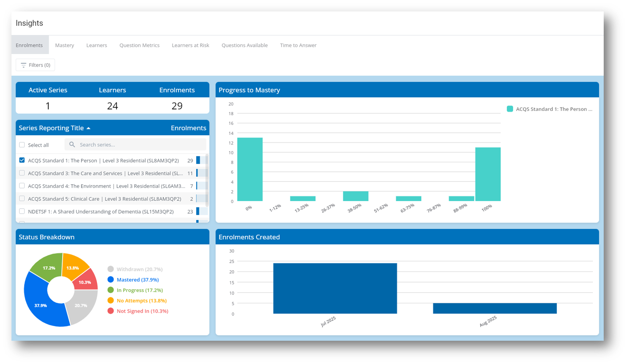This screenshot has width=627, height=364.
Task: Click the teal ACQS Standard 1 legend swatch
Action: point(510,109)
